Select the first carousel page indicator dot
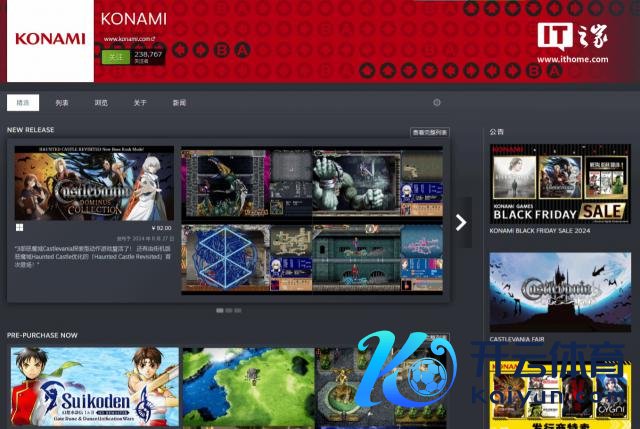The height and width of the screenshot is (429, 640). pos(219,310)
